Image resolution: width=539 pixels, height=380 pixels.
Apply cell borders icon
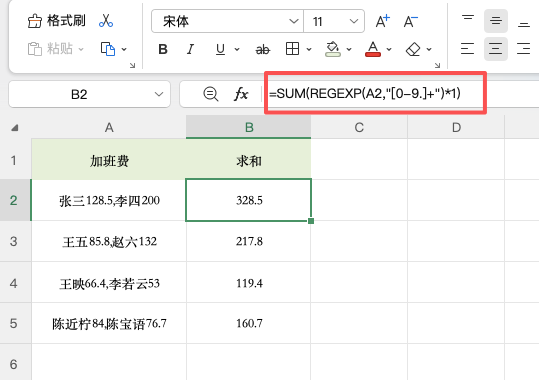292,49
